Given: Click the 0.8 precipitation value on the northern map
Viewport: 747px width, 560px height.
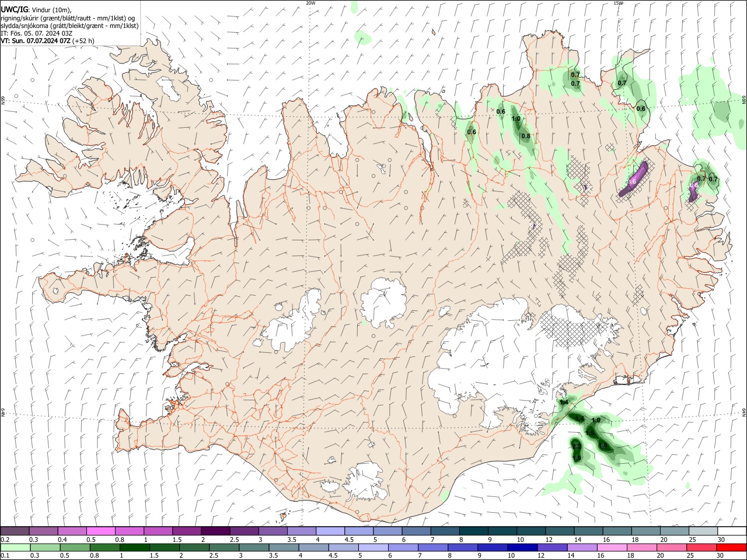Looking at the screenshot, I should point(525,136).
